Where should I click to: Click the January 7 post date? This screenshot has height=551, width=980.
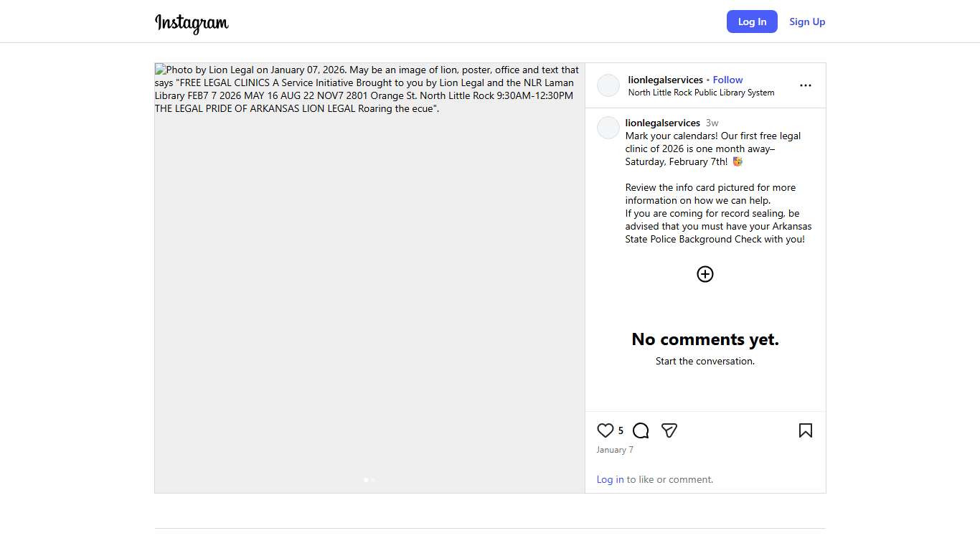pyautogui.click(x=615, y=450)
